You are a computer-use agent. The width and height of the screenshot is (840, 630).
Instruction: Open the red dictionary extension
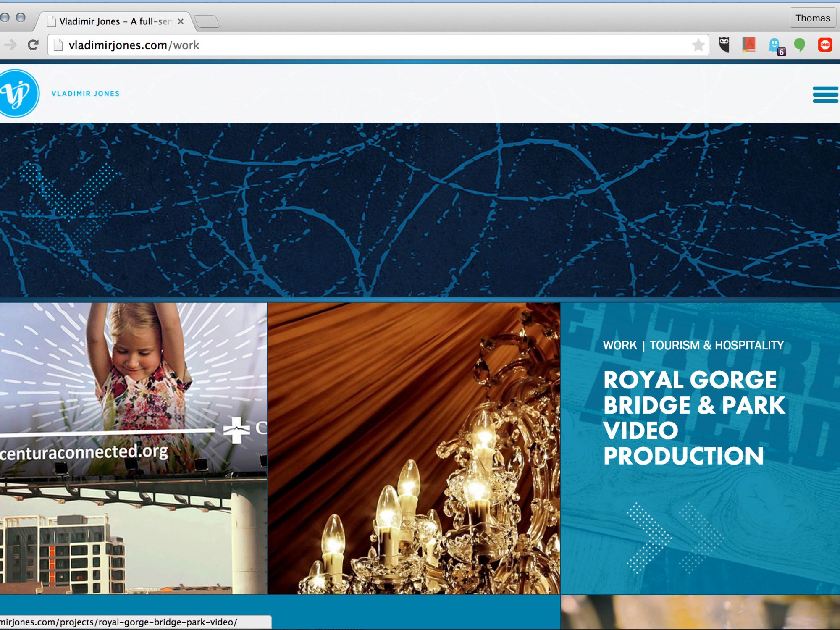749,45
